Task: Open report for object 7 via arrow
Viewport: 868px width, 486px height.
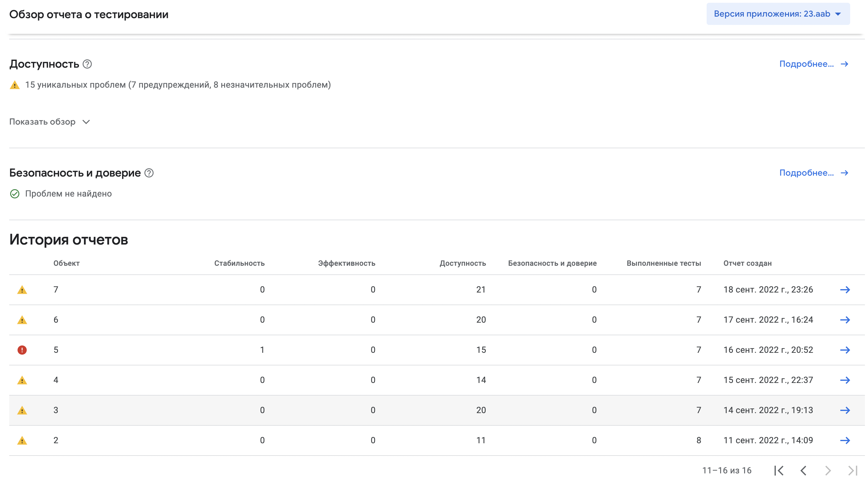Action: (x=845, y=290)
